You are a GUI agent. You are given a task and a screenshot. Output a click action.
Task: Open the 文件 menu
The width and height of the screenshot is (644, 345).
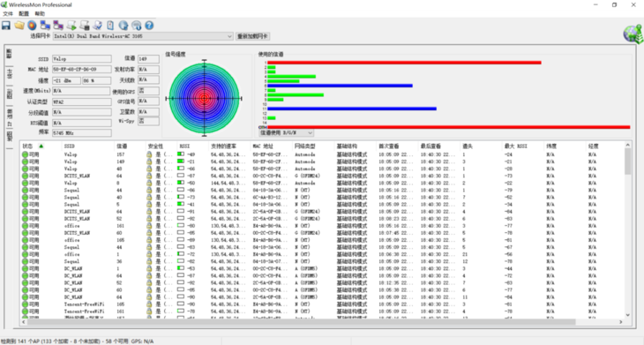point(8,13)
